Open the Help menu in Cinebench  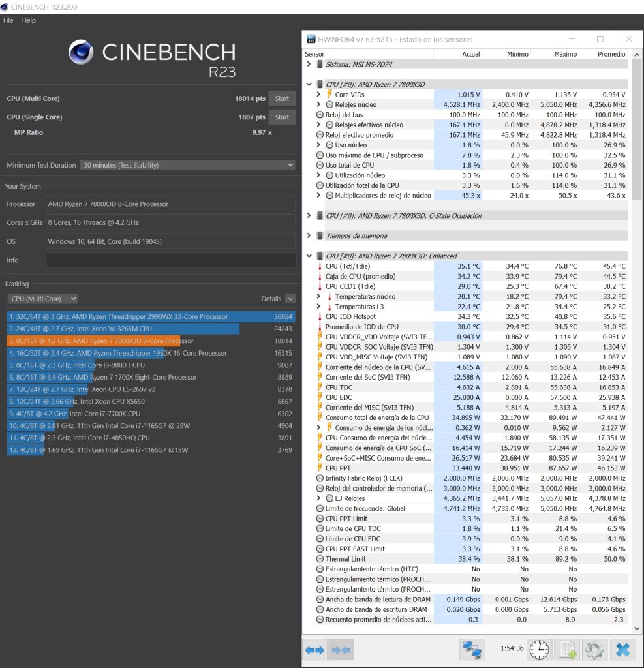click(x=29, y=20)
